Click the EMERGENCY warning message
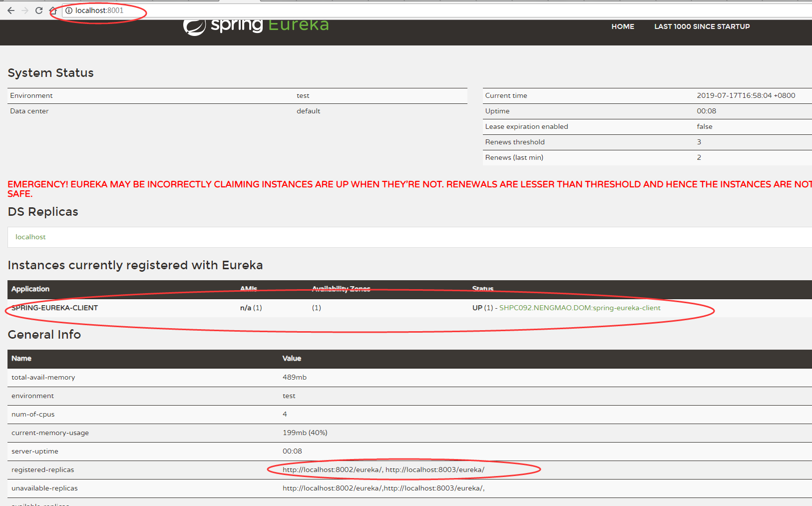 pos(409,189)
